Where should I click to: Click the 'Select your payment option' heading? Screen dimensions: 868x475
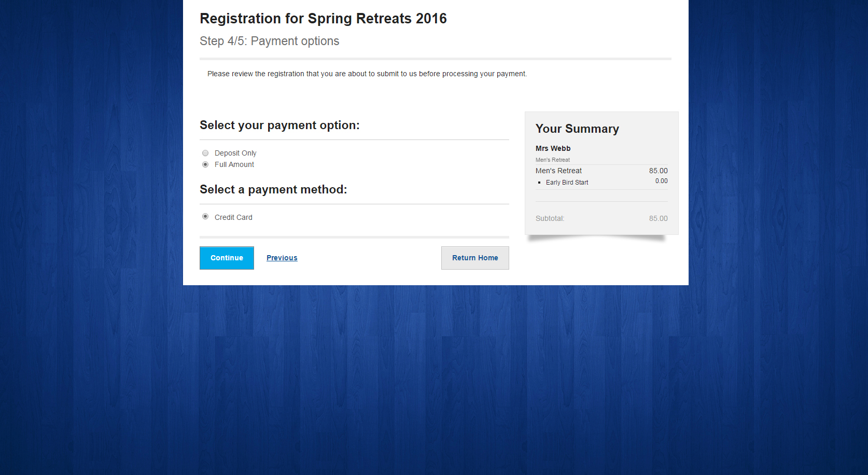(279, 125)
